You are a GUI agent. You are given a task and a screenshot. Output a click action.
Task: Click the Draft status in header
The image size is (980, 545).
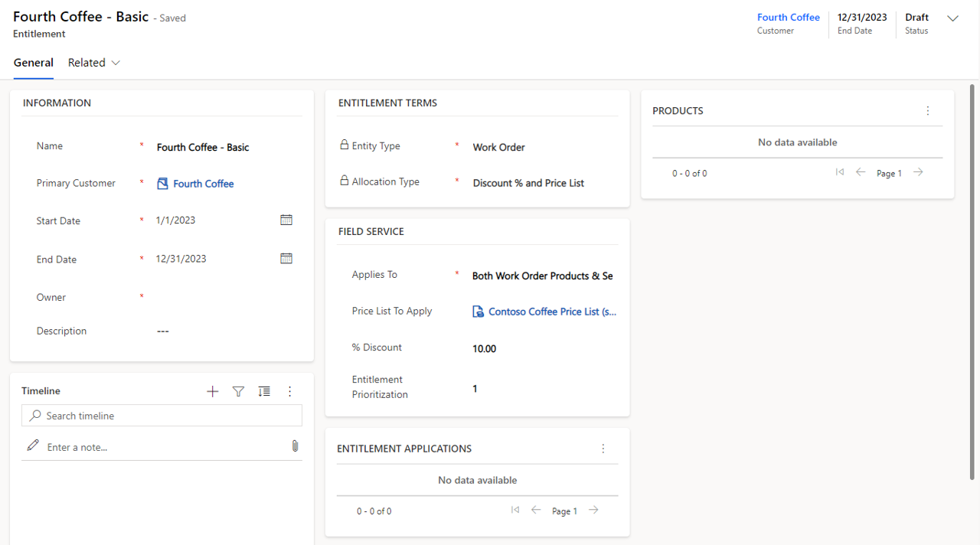917,17
